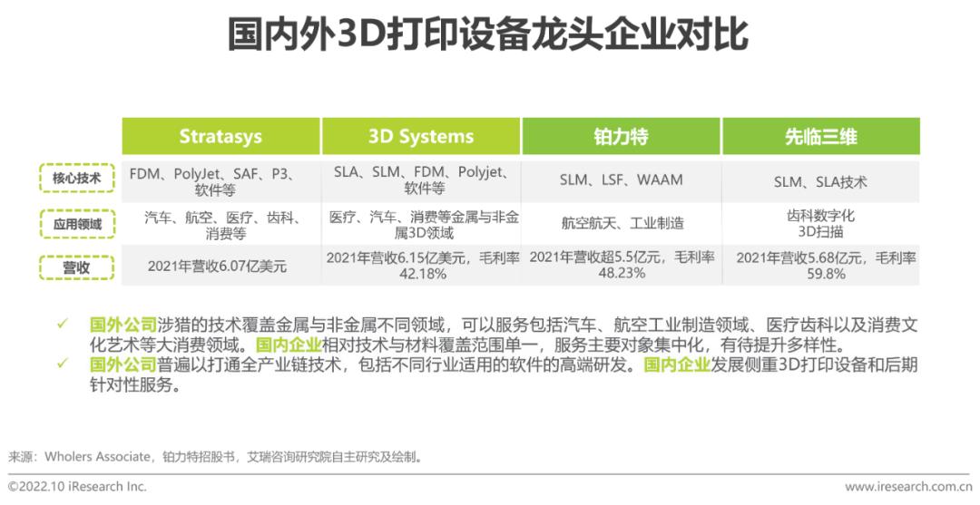The width and height of the screenshot is (980, 505).
Task: Click the cell 航空航天、工业制造
Action: [622, 223]
